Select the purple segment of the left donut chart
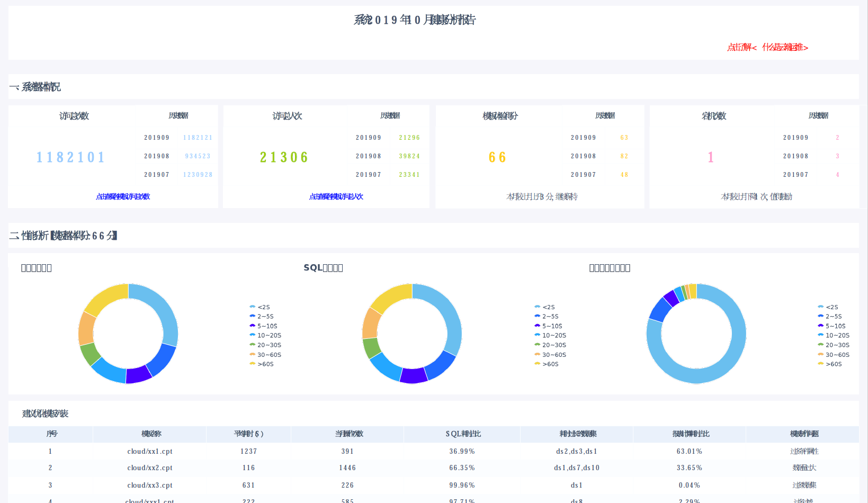Viewport: 868px width, 503px height. coord(139,375)
